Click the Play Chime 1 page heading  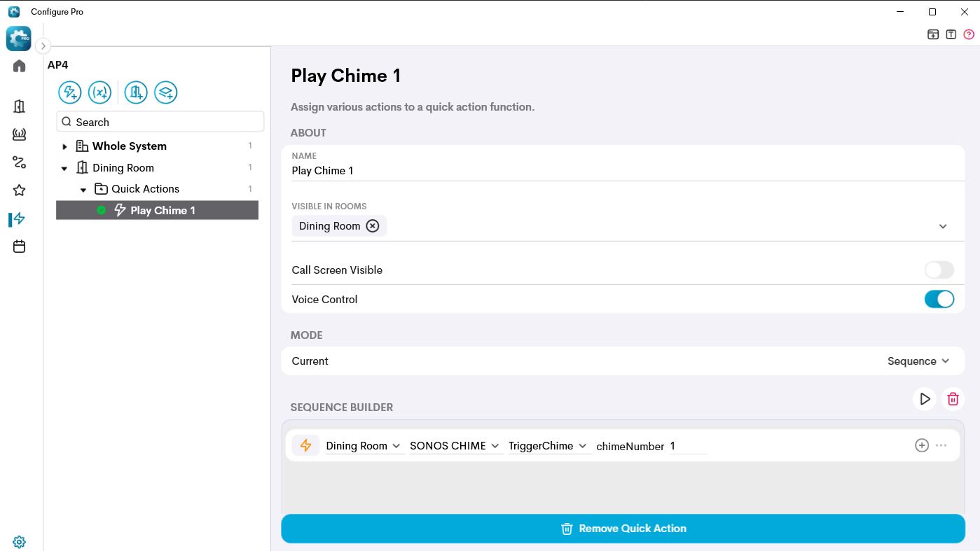(x=346, y=76)
